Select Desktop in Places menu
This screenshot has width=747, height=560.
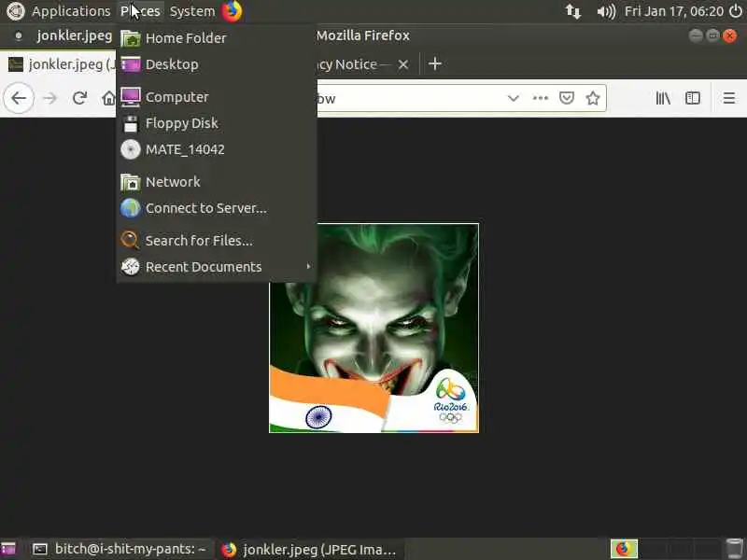[217, 64]
